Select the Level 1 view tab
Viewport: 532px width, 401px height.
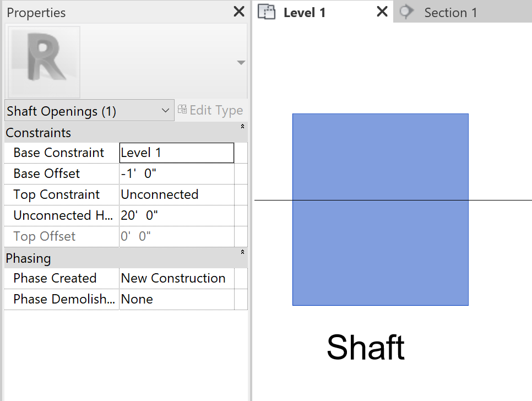pos(305,12)
